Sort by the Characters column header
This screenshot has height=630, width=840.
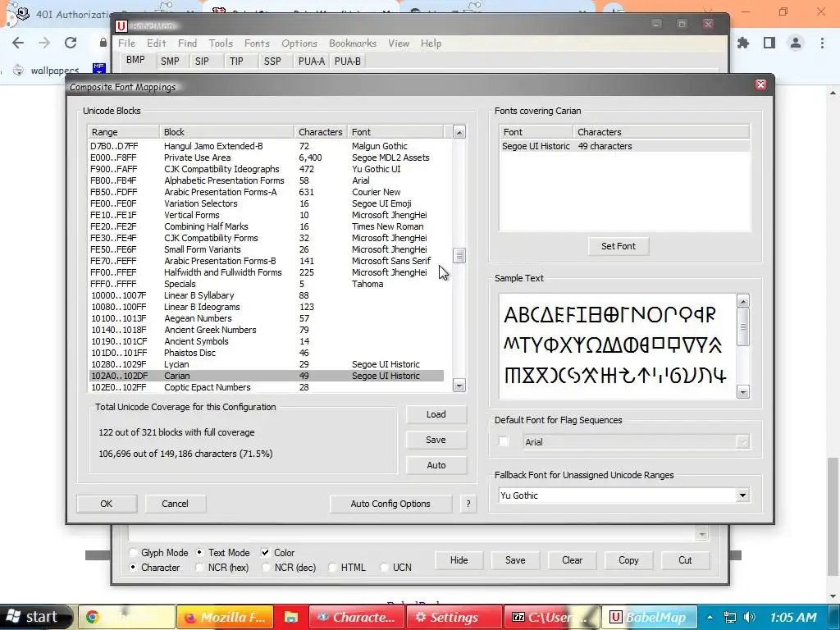pyautogui.click(x=321, y=132)
